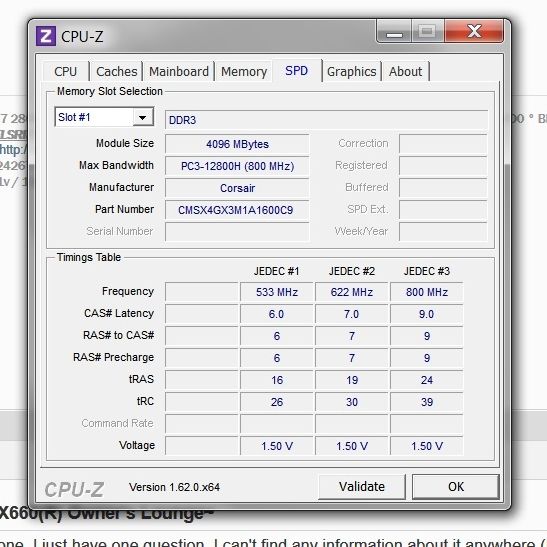Click the DDR3 memory type field
The height and width of the screenshot is (547, 547).
pyautogui.click(x=326, y=120)
